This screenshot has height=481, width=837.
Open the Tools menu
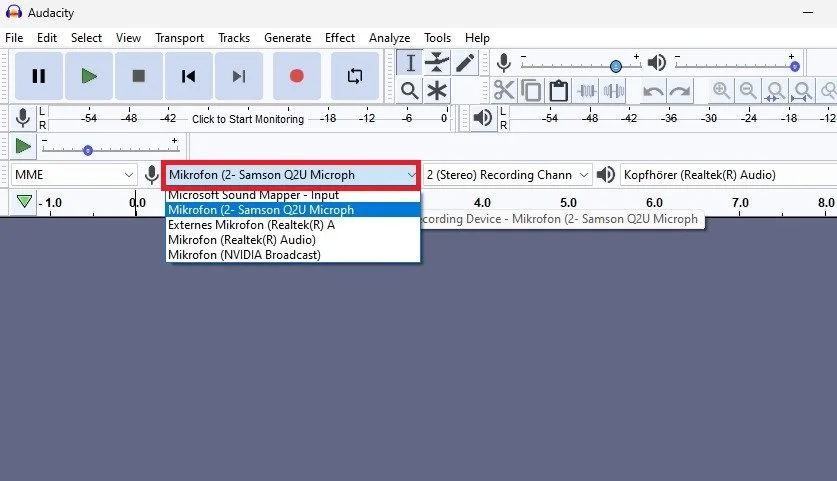437,38
